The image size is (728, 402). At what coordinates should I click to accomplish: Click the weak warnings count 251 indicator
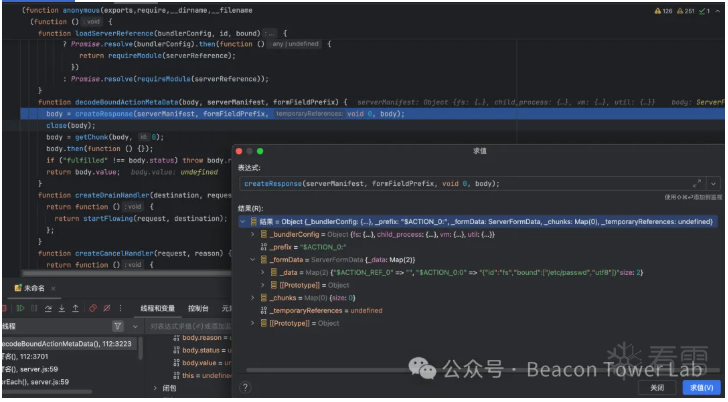coord(686,11)
